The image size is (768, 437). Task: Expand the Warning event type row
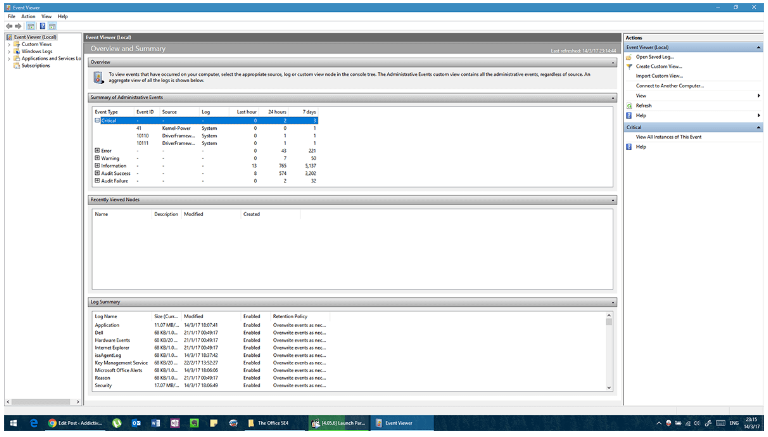click(97, 158)
